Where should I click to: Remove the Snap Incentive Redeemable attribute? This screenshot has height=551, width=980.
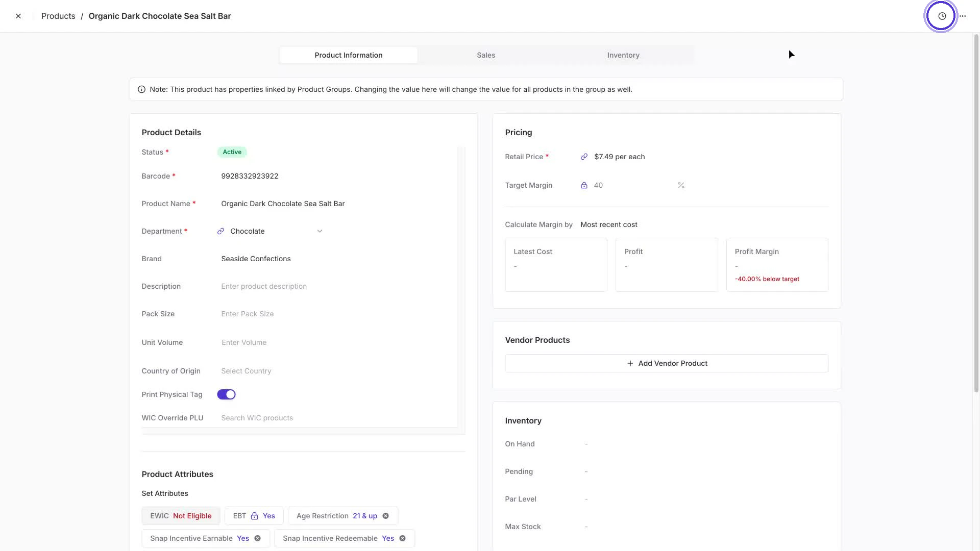point(402,538)
